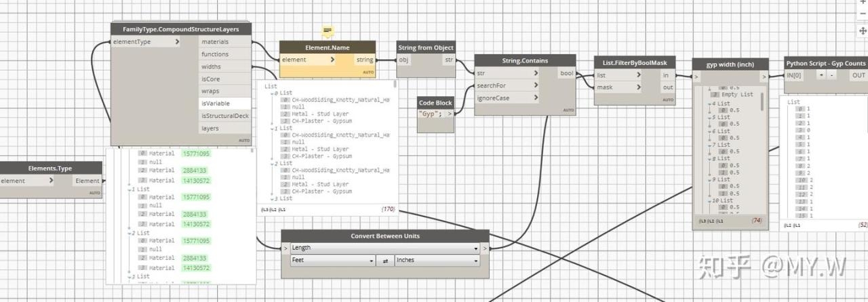Select the wraps output port

224,91
